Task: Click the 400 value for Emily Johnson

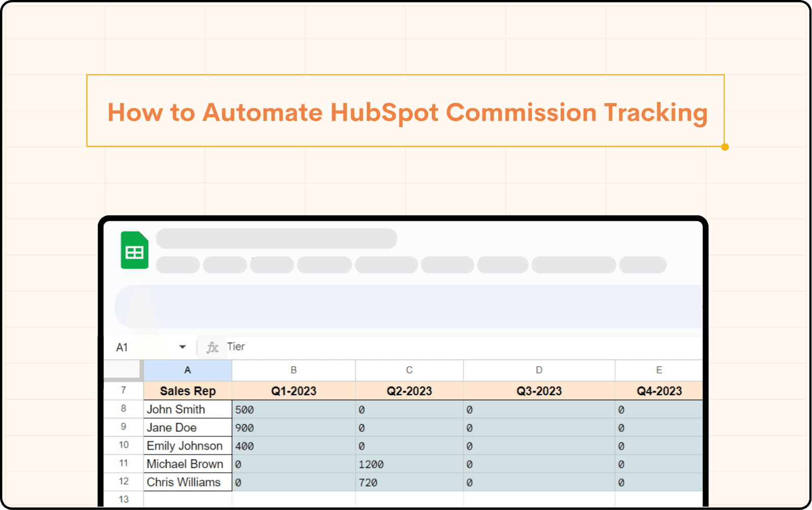Action: [294, 446]
